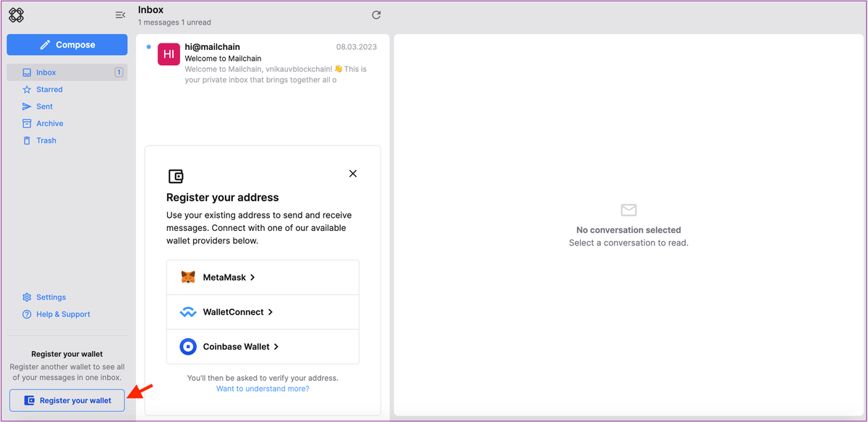
Task: Click the envelope icon in the empty pane
Action: coord(629,210)
